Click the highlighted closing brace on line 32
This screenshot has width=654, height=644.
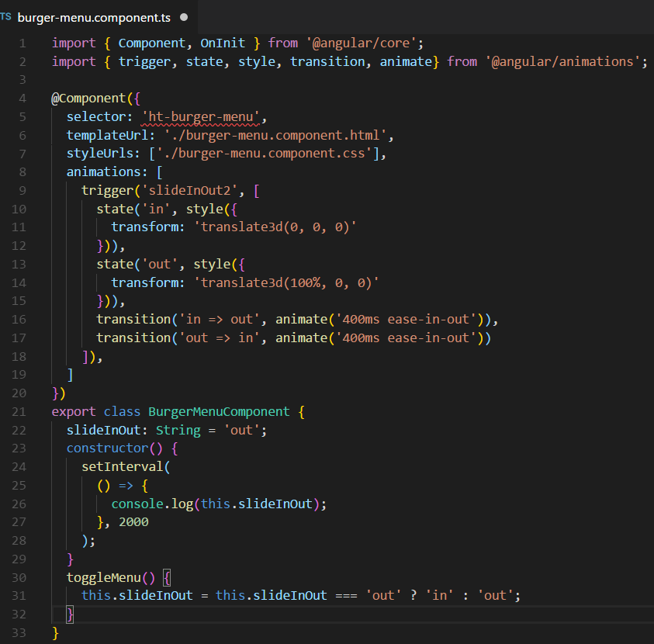(x=70, y=615)
